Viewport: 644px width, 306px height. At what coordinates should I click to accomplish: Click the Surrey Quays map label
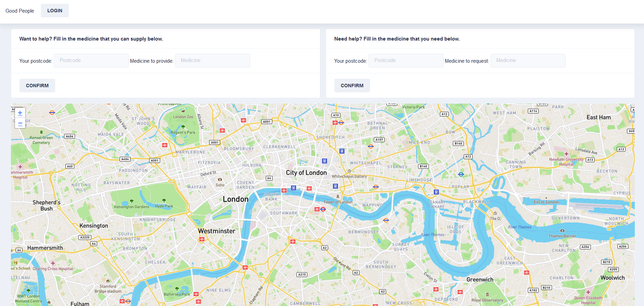pos(401,247)
